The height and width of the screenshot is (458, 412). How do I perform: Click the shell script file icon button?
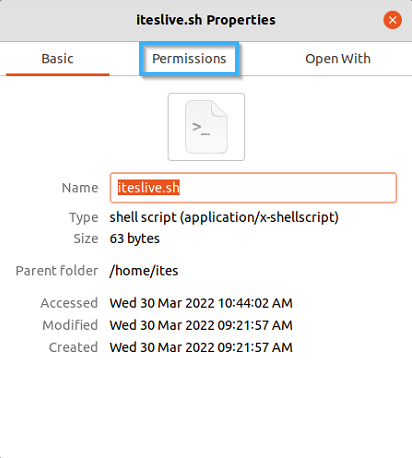pyautogui.click(x=206, y=127)
